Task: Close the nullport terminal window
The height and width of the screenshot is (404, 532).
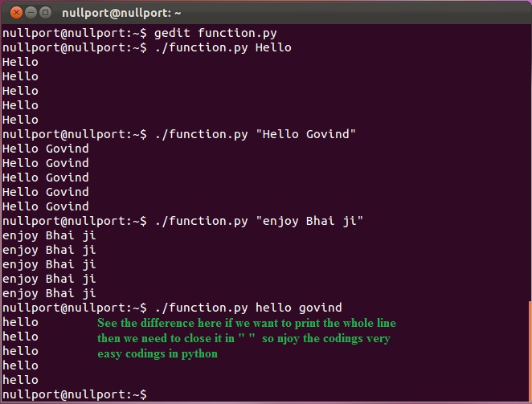Action: click(x=16, y=13)
